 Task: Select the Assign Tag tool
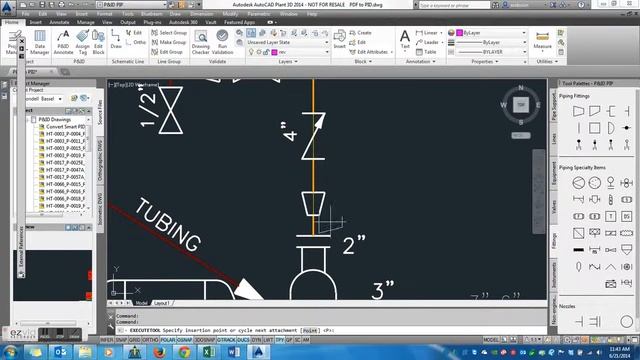(82, 42)
